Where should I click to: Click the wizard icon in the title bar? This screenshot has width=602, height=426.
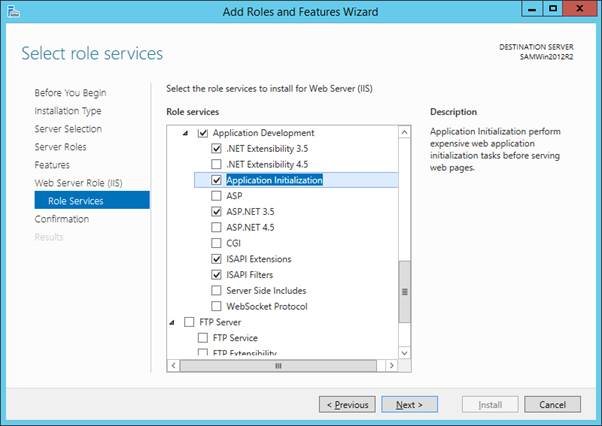(x=13, y=11)
